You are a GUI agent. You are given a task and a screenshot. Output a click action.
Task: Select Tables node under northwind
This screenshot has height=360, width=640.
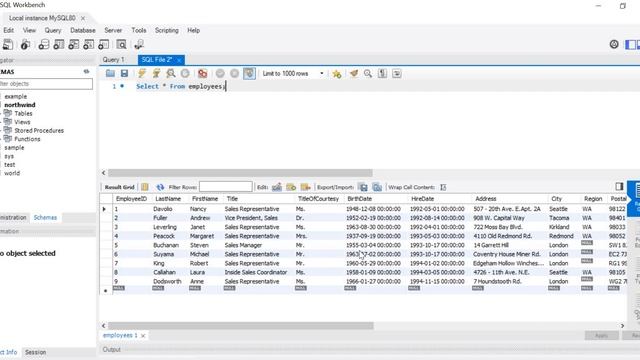pos(23,113)
